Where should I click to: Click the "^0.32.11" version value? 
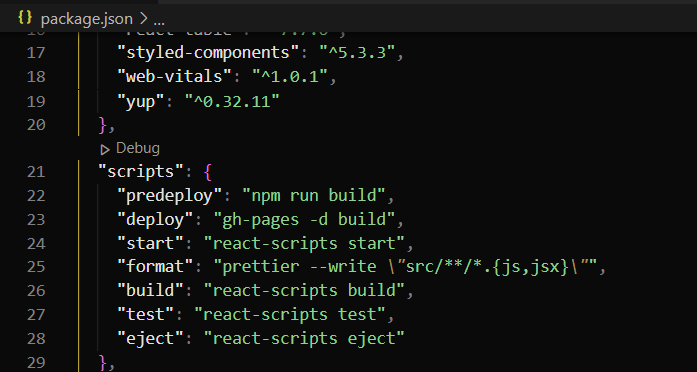[232, 101]
